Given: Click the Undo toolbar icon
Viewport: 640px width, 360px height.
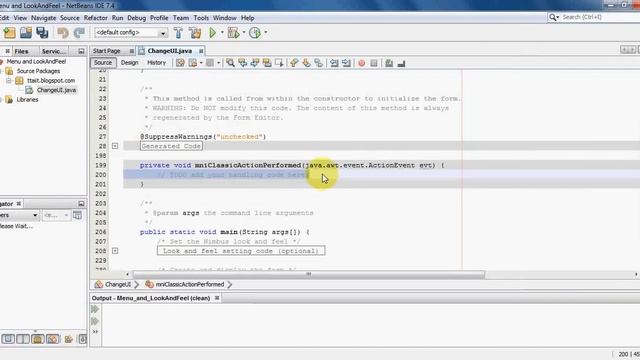Looking at the screenshot, I should pyautogui.click(x=62, y=33).
